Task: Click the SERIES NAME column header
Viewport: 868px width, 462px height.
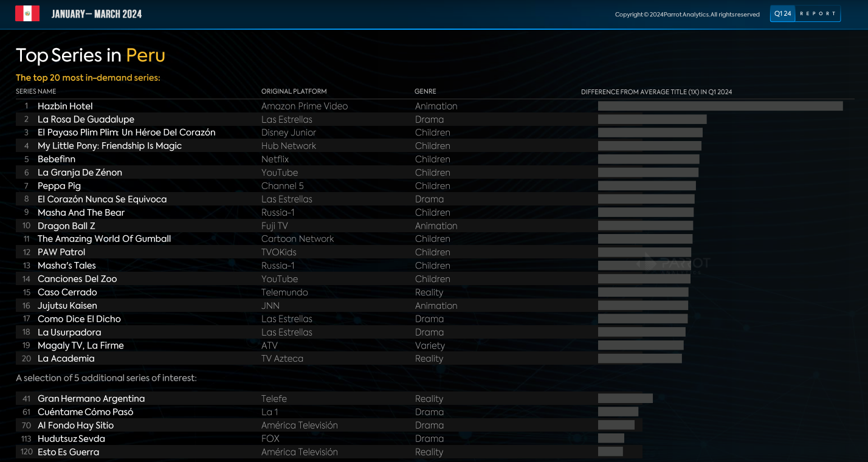Action: click(36, 92)
